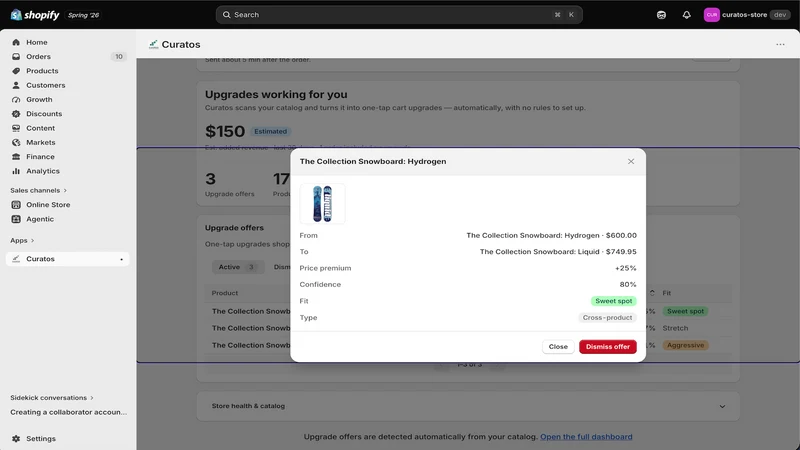This screenshot has height=450, width=800.
Task: Open the curatos-store account menu
Action: pyautogui.click(x=746, y=15)
